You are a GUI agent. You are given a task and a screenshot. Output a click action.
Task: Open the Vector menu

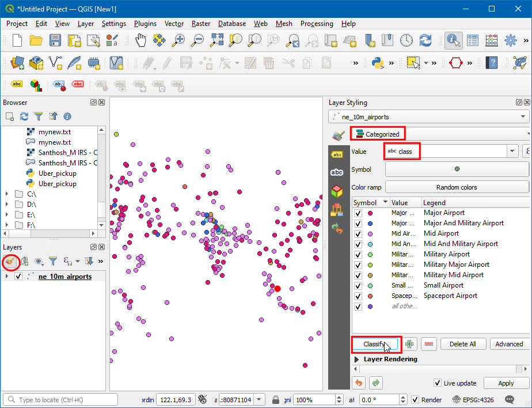pyautogui.click(x=174, y=24)
